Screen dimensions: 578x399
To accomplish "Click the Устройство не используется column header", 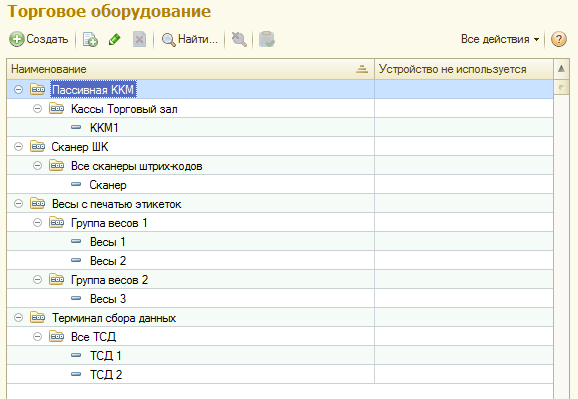I will [x=464, y=69].
